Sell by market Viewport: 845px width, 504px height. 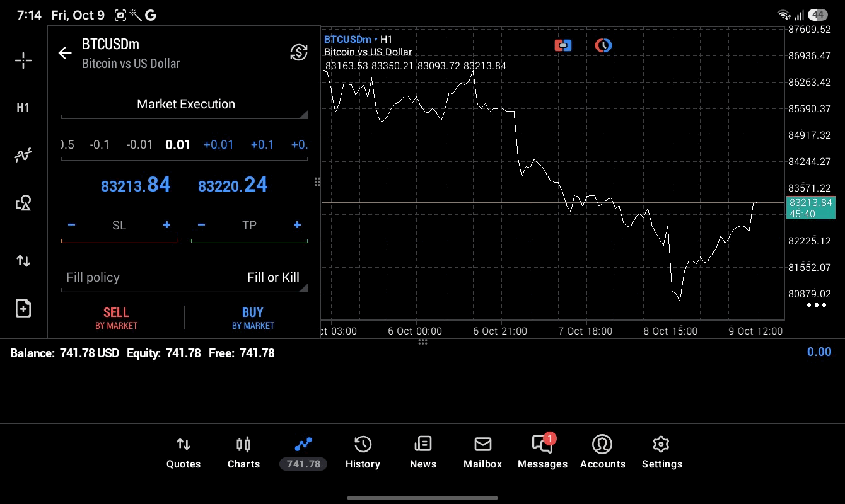tap(116, 318)
